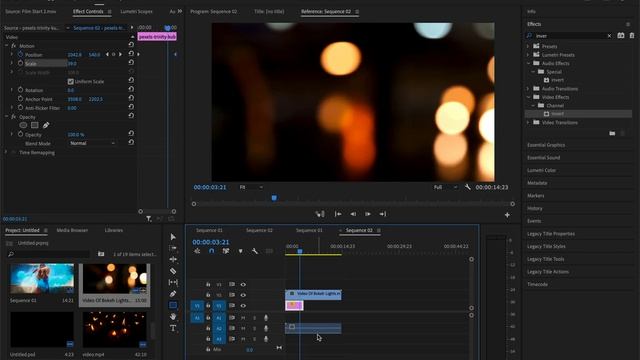Click free draw bezier pen under Opacity
Image resolution: width=640 pixels, height=360 pixels.
[x=46, y=125]
